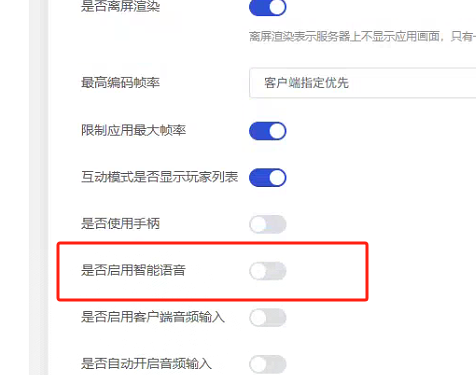Click the 是否自动开启音频输入 label text
476x375 pixels.
146,364
